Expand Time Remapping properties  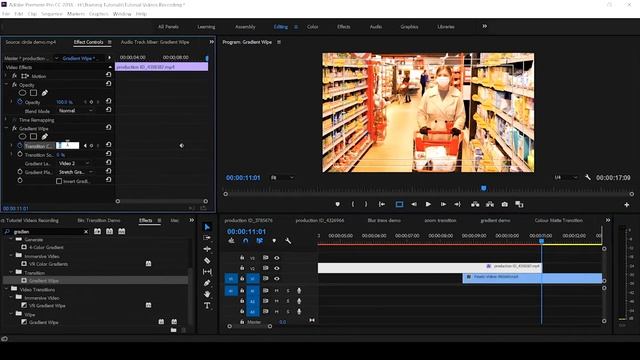6,120
